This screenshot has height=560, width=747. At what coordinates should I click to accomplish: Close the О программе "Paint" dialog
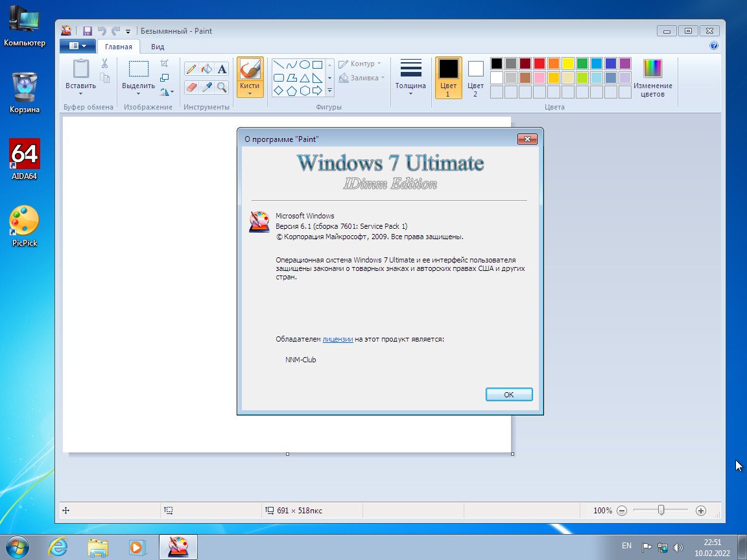[x=527, y=139]
